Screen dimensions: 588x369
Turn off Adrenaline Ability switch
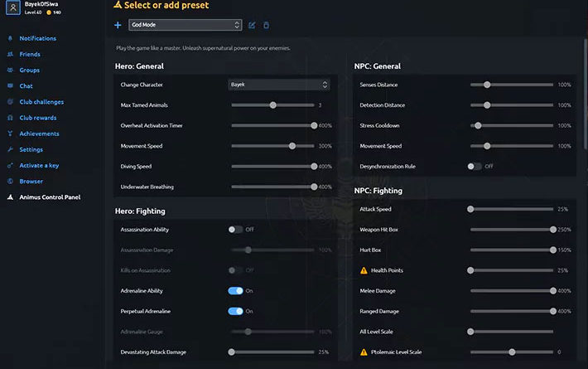tap(236, 291)
